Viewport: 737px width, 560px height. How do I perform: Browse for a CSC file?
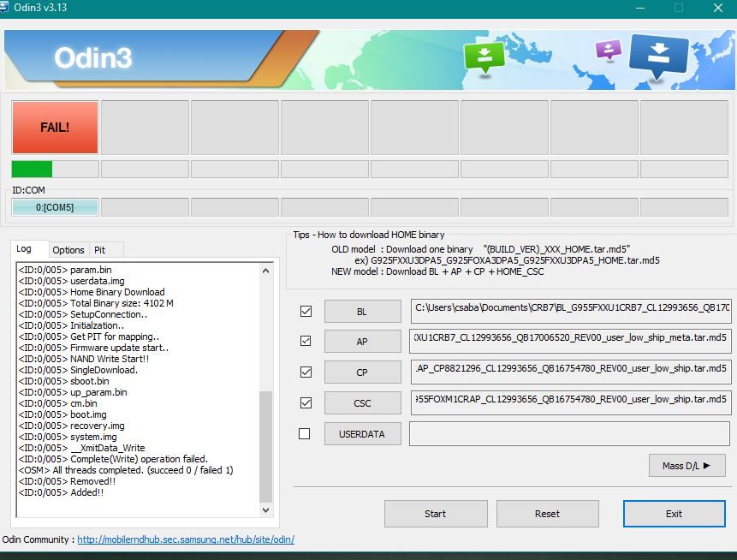tap(362, 403)
